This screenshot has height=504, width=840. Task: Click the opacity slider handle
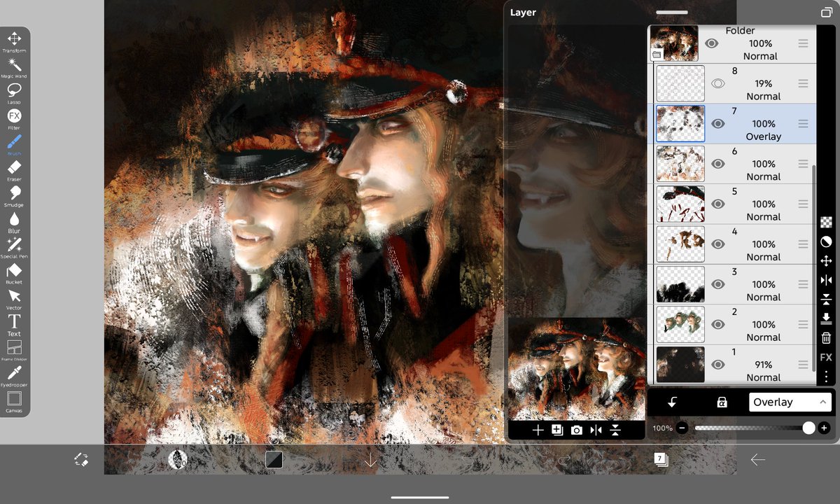(x=808, y=428)
